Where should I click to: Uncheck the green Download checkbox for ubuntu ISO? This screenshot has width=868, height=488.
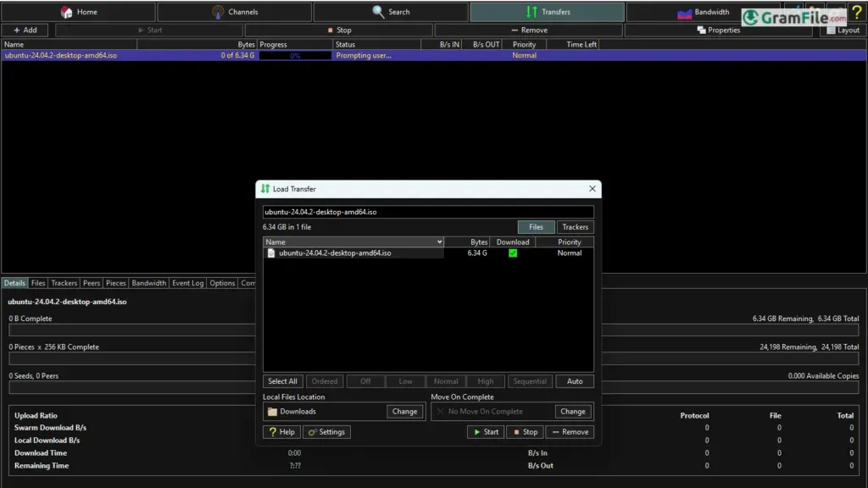click(513, 252)
